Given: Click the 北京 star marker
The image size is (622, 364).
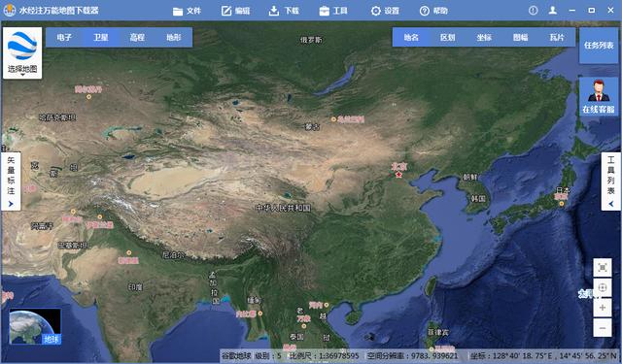Looking at the screenshot, I should (x=399, y=175).
